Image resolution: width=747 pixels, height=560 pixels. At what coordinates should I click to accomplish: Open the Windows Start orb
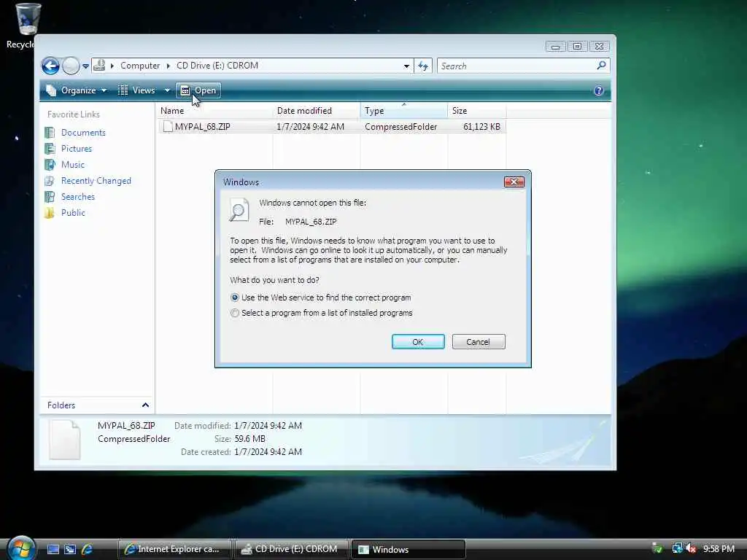click(21, 548)
